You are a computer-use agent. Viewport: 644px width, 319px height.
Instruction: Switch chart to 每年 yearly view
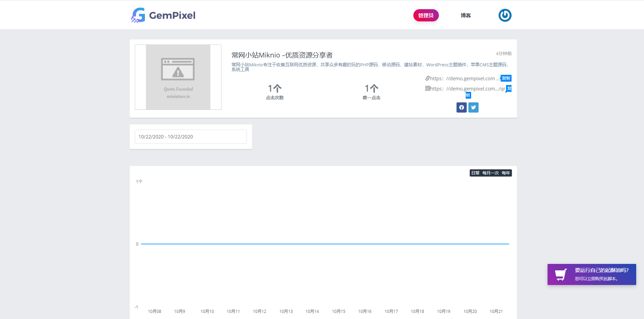pyautogui.click(x=506, y=173)
